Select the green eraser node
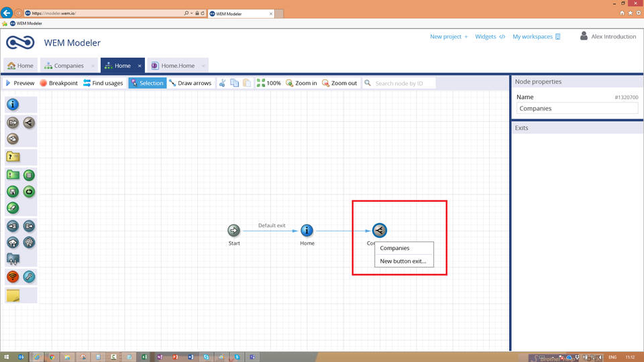Viewport: 644px width, 362px height. [13, 208]
